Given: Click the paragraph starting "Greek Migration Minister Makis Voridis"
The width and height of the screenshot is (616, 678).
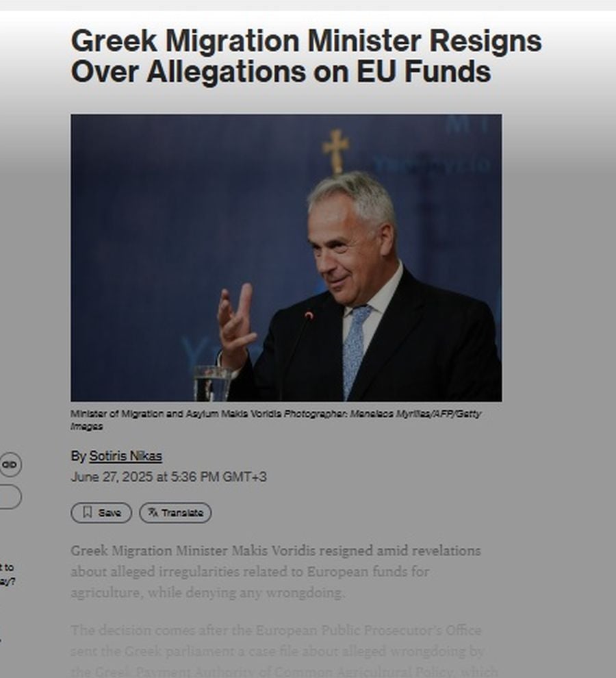Looking at the screenshot, I should click(276, 572).
